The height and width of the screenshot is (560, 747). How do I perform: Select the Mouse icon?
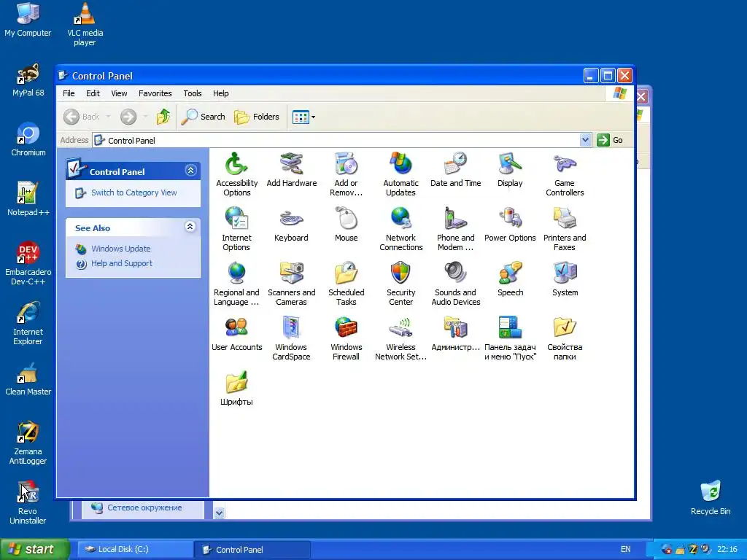coord(347,219)
